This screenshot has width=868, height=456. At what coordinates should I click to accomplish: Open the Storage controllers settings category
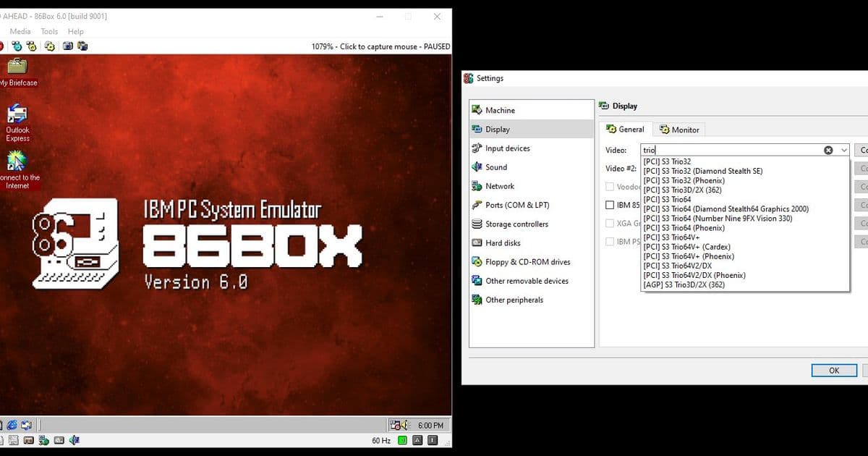532,224
